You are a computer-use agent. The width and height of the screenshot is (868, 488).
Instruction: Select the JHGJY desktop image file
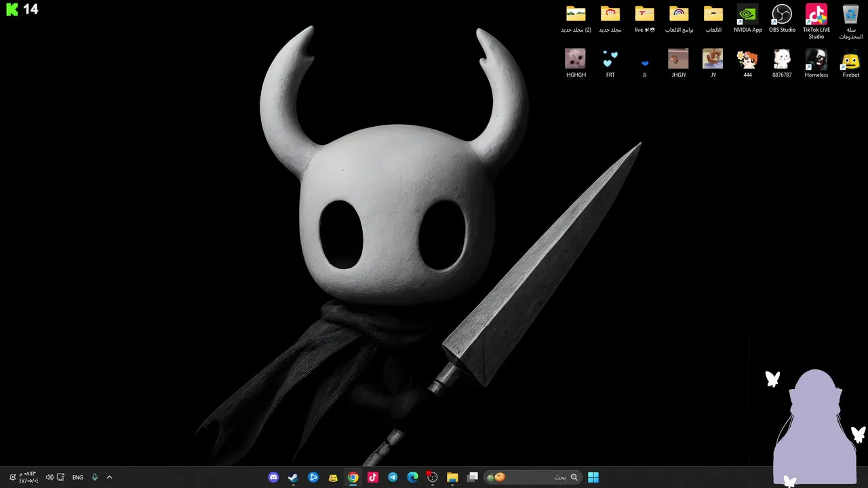click(x=679, y=64)
